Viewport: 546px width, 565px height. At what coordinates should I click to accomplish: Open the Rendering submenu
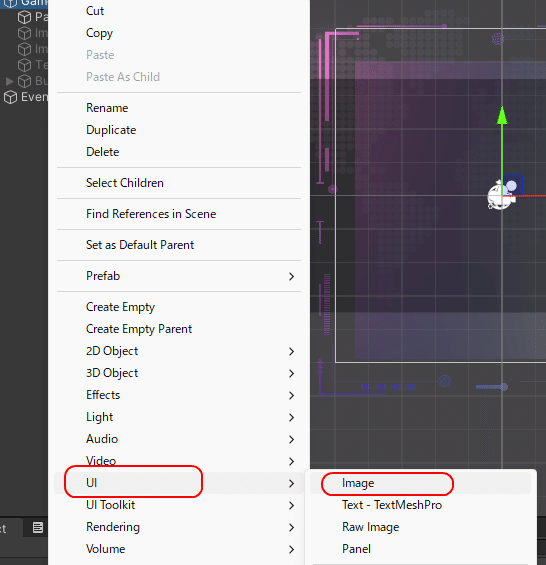[179, 526]
